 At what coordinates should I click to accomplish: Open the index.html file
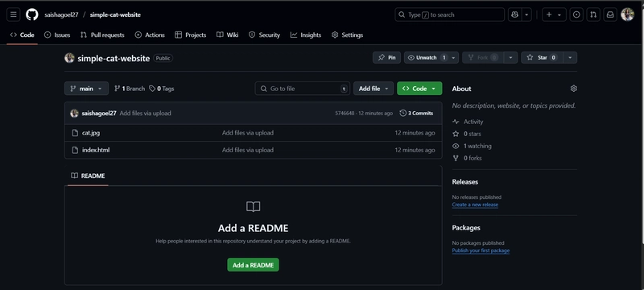pos(96,150)
